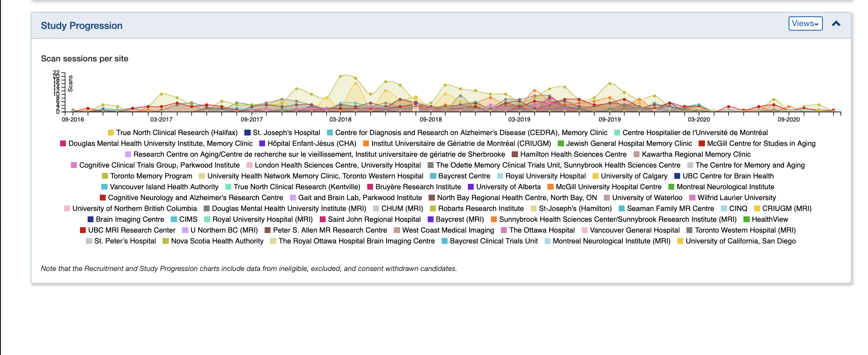Toggle University of Calgary legend entry
Image resolution: width=868 pixels, height=355 pixels.
[630, 176]
